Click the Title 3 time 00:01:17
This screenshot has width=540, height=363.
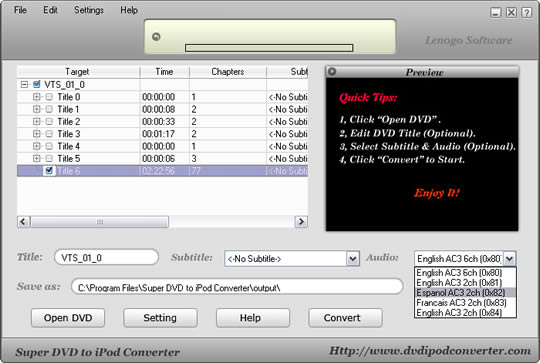[x=158, y=134]
